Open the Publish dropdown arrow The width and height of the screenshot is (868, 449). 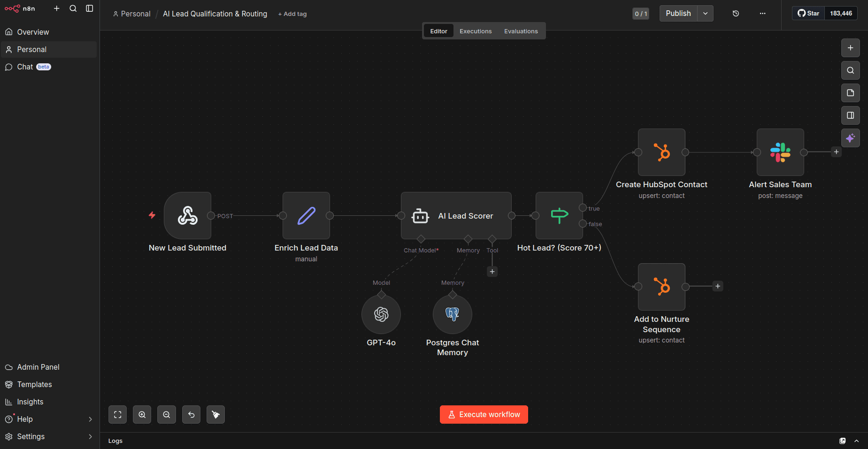click(x=705, y=13)
